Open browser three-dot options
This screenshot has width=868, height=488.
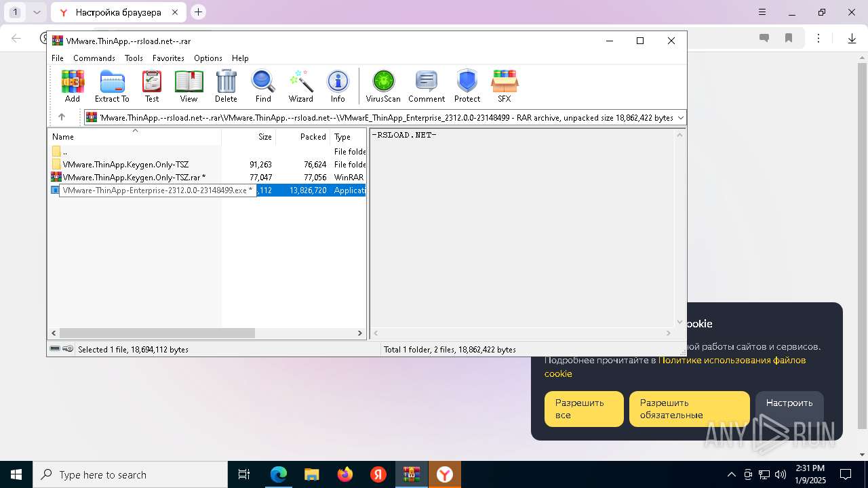tap(818, 39)
